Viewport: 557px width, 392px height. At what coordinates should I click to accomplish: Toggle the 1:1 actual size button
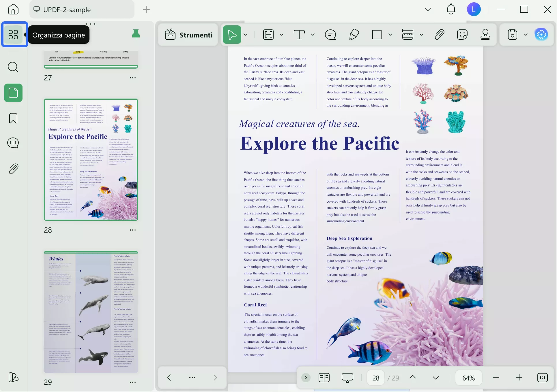[542, 378]
